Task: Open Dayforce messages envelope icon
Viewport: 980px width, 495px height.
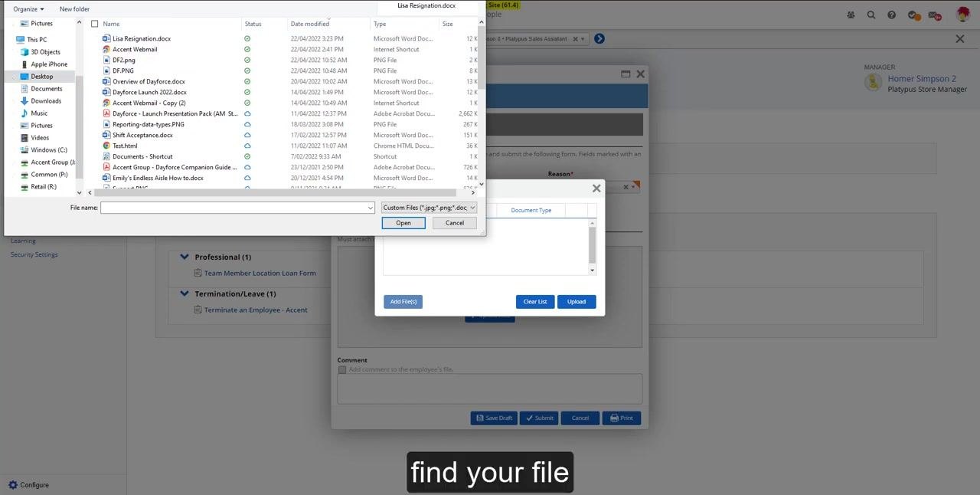Action: point(934,15)
